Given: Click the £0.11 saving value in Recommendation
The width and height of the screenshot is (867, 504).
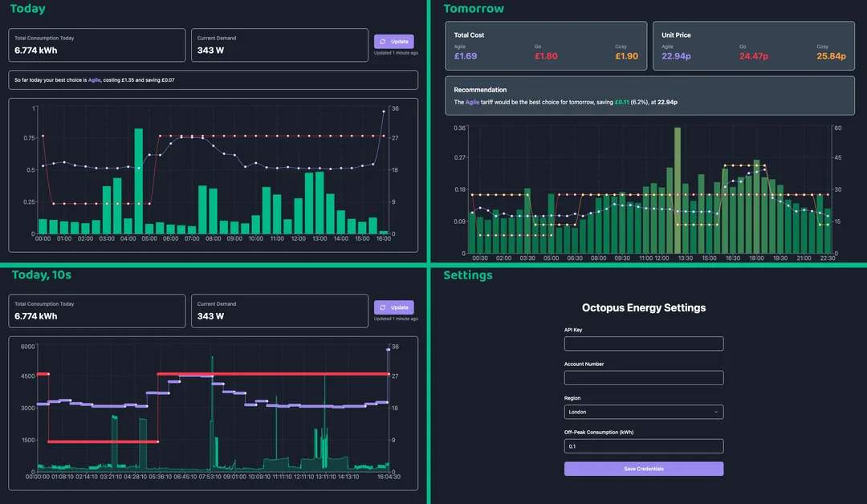Looking at the screenshot, I should click(622, 102).
